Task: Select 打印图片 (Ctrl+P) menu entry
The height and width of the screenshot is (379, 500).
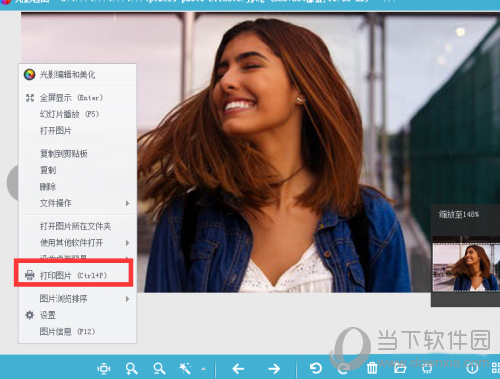Action: 73,275
